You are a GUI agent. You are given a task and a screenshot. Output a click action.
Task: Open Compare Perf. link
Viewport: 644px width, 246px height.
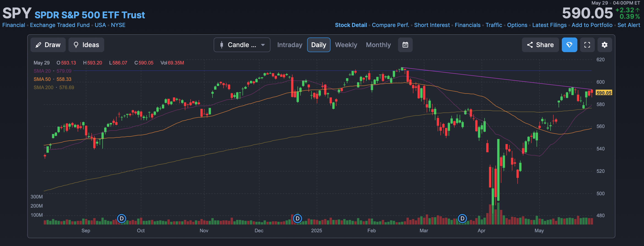click(x=390, y=25)
